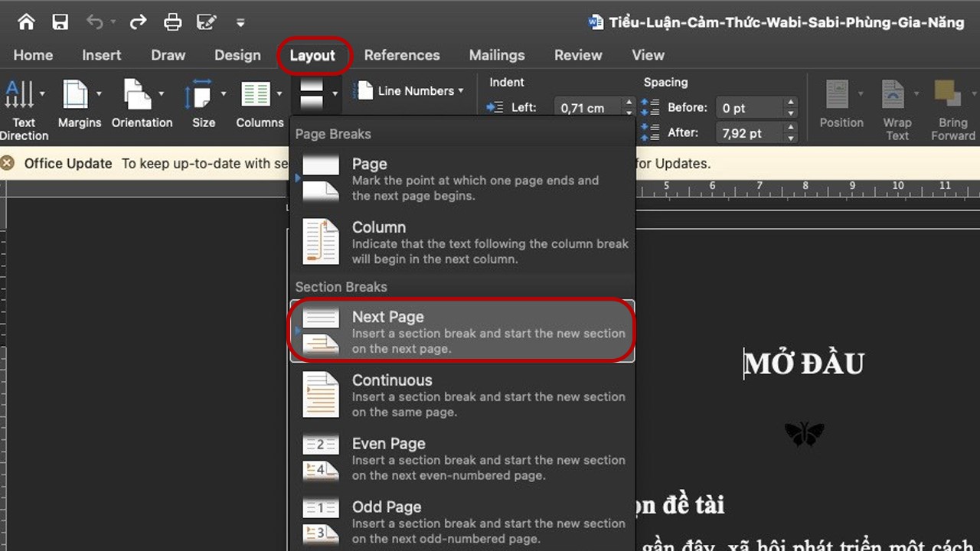Screen dimensions: 980x551
Task: Adjust Spacing Before stepper arrows
Action: [792, 108]
